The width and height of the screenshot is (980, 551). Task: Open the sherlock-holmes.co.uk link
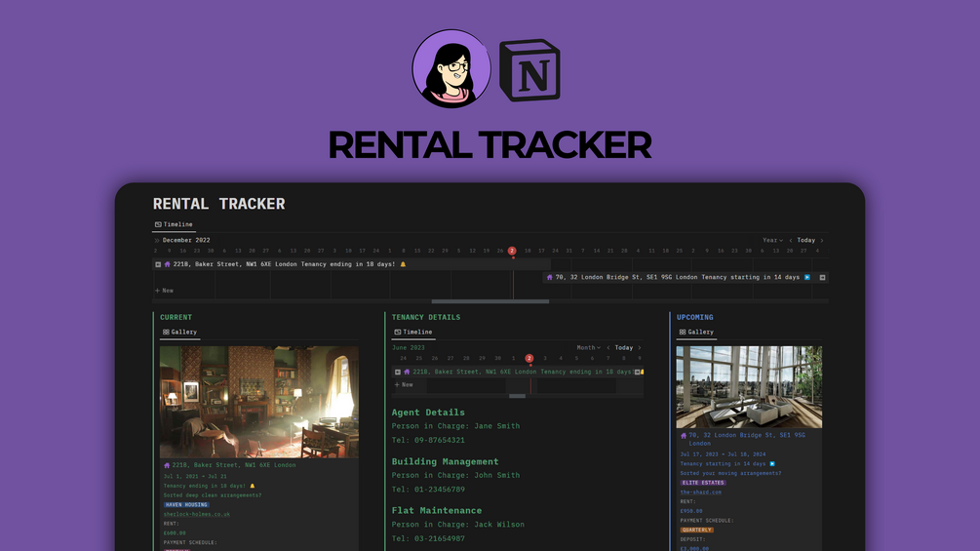(x=197, y=515)
